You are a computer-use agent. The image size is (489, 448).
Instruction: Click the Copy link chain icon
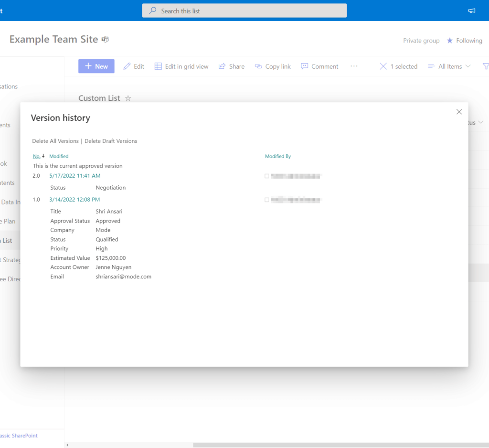click(258, 66)
